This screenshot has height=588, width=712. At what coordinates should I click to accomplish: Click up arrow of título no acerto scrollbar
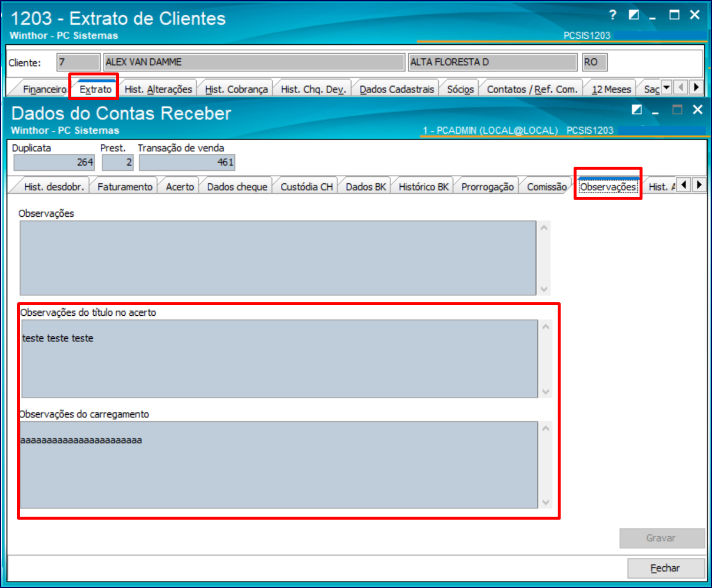pos(546,326)
